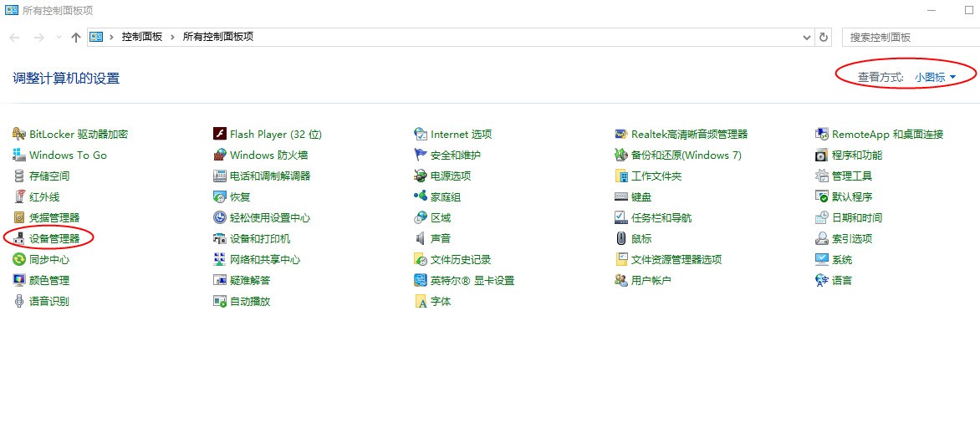980x428 pixels.
Task: Click the 索引选项 link
Action: point(852,239)
